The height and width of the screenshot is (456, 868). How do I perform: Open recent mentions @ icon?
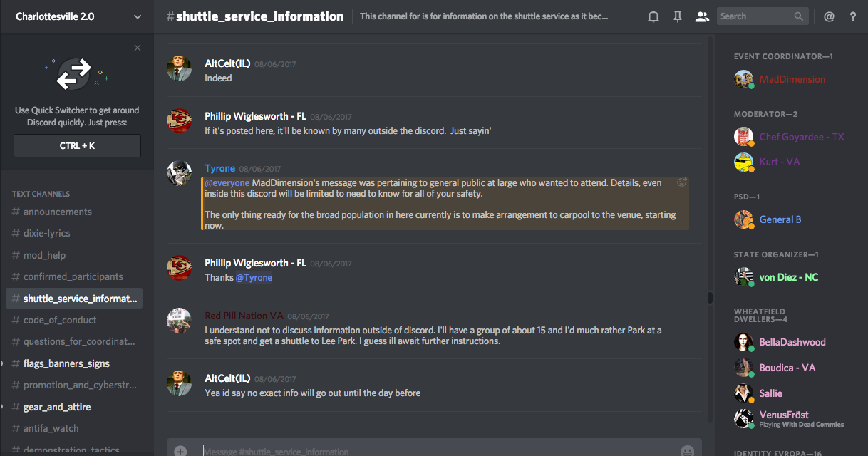[x=829, y=16]
